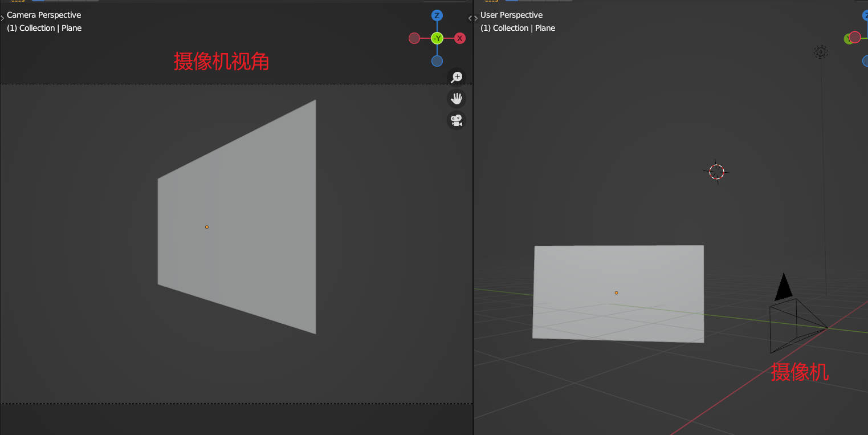
Task: Click the unlabeled red negative-X gizmo circle, camera view
Action: 414,38
